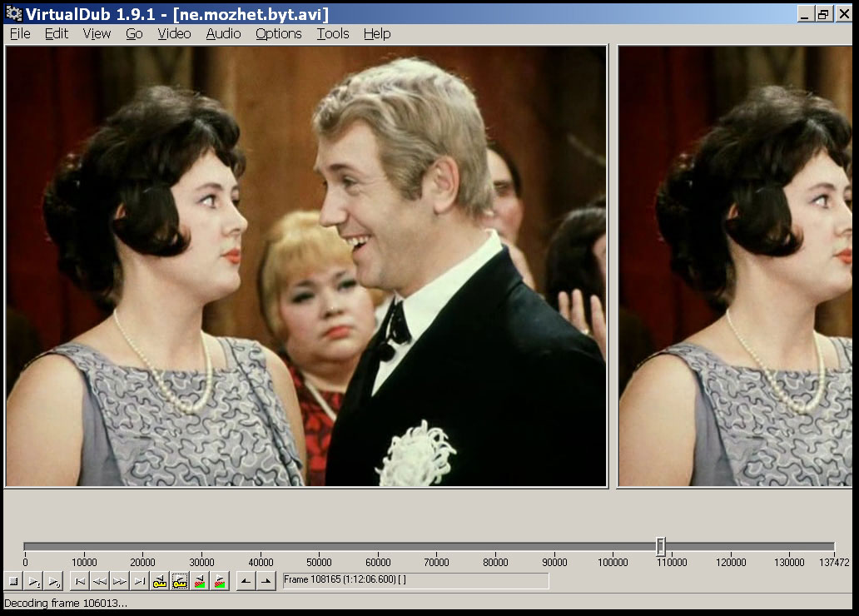Open the Video menu

coord(174,34)
